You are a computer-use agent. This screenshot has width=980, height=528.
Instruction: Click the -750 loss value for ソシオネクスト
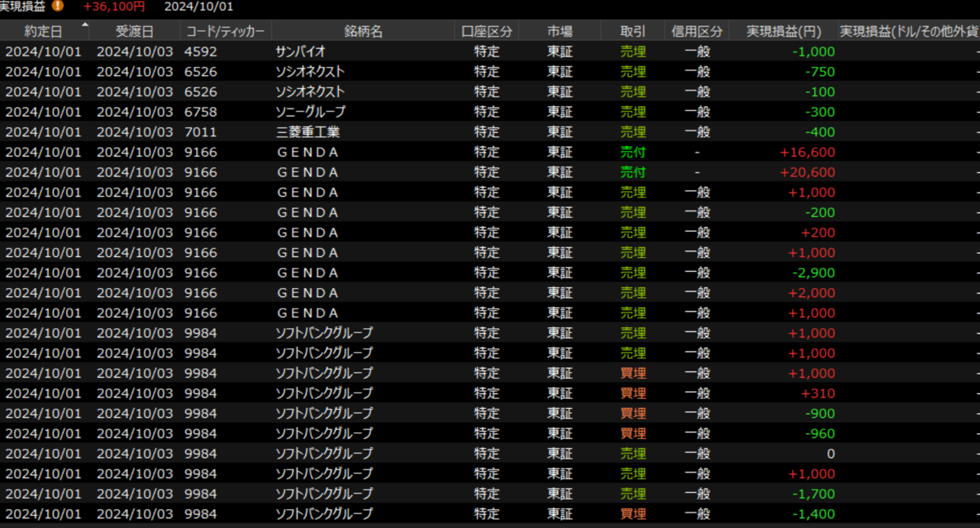pyautogui.click(x=819, y=72)
